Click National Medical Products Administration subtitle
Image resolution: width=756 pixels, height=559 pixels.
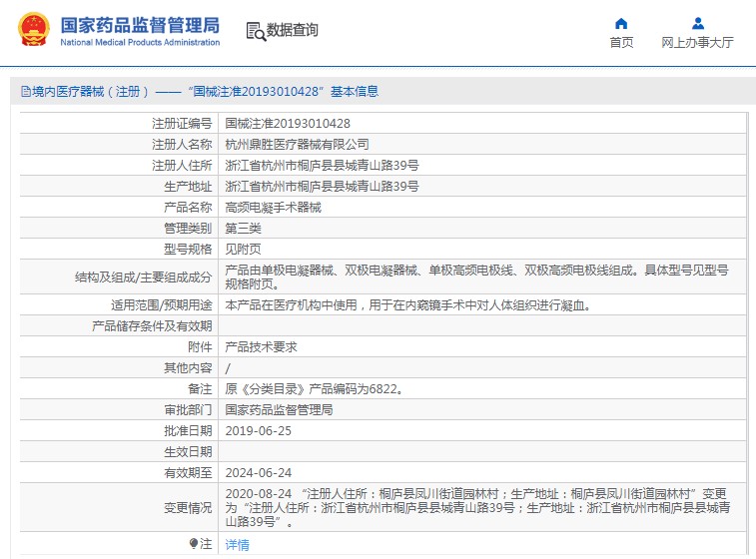[x=140, y=42]
